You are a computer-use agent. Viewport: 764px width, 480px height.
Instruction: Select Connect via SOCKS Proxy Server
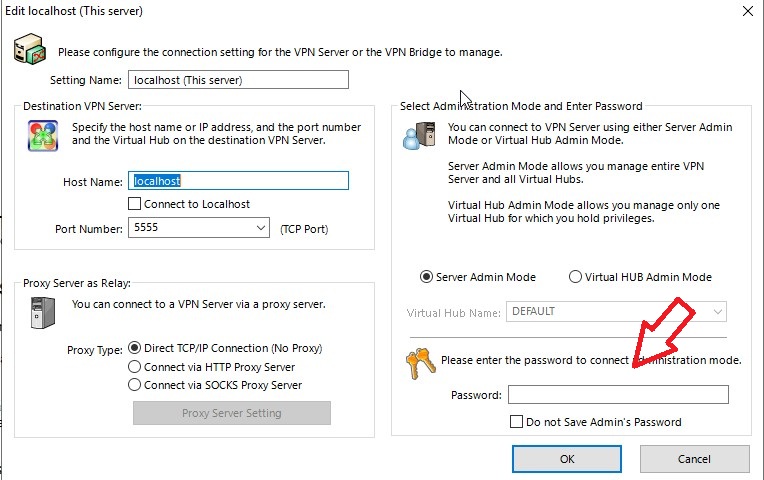click(135, 385)
